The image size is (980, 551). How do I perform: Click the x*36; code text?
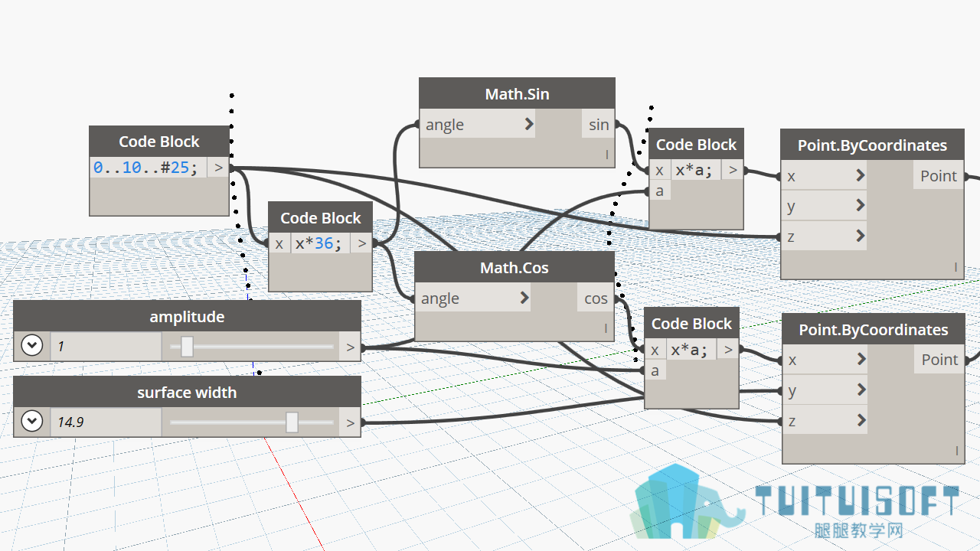point(318,243)
